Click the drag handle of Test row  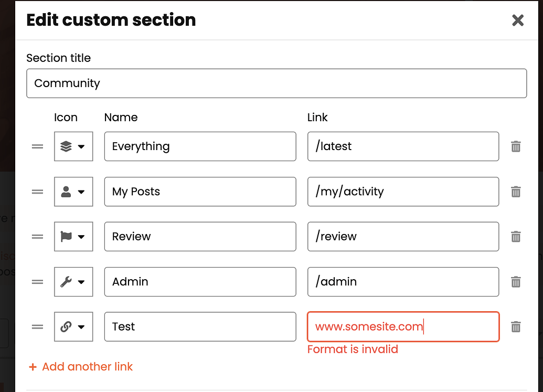(x=37, y=327)
